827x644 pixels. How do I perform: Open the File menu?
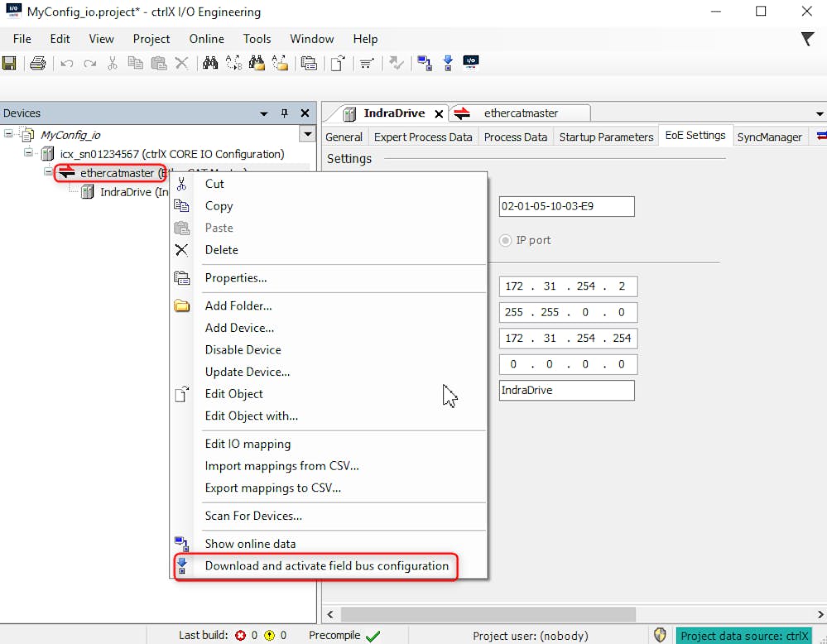pyautogui.click(x=22, y=39)
